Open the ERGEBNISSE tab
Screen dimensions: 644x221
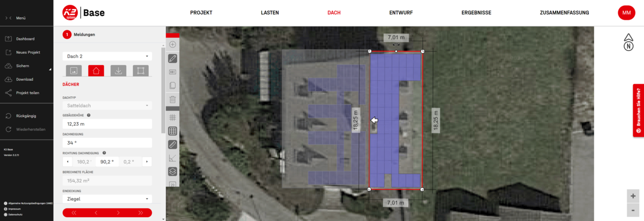click(476, 12)
